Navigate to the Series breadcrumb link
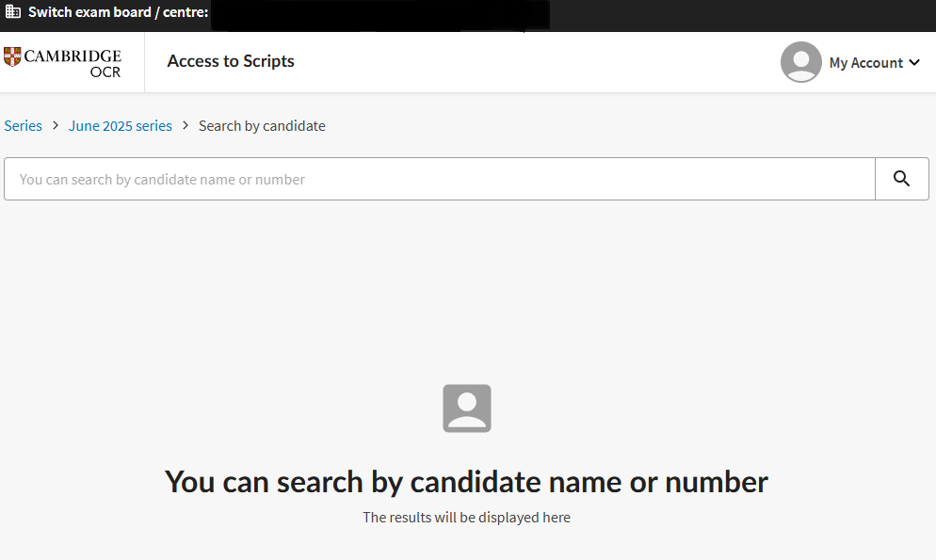 (23, 125)
